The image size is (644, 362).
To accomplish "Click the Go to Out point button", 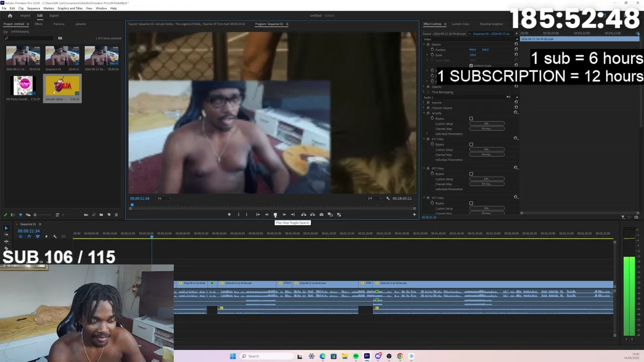I will coord(293,215).
